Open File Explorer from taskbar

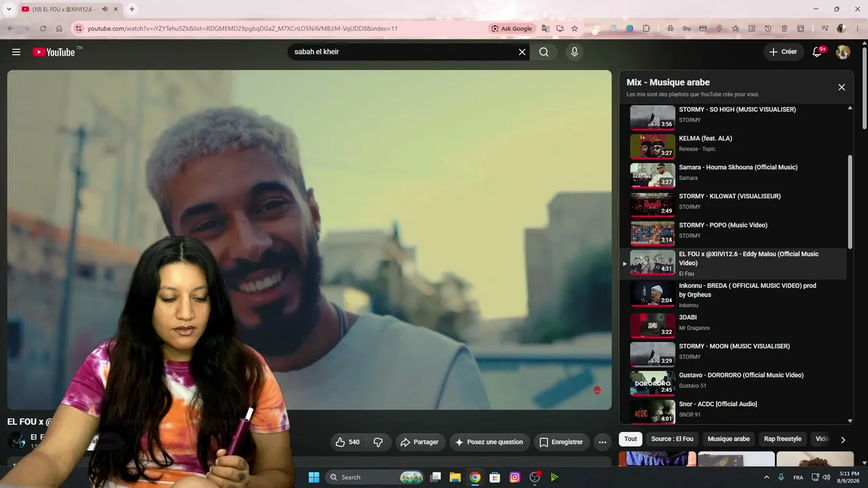click(x=455, y=477)
